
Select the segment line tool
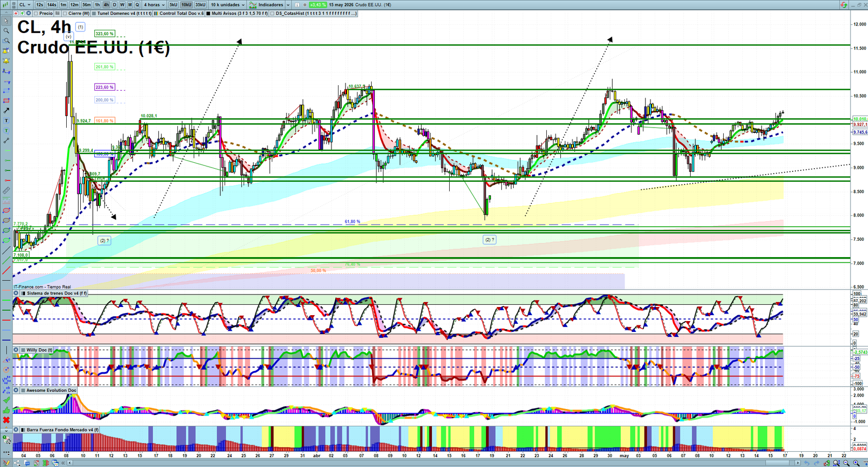pos(7,141)
